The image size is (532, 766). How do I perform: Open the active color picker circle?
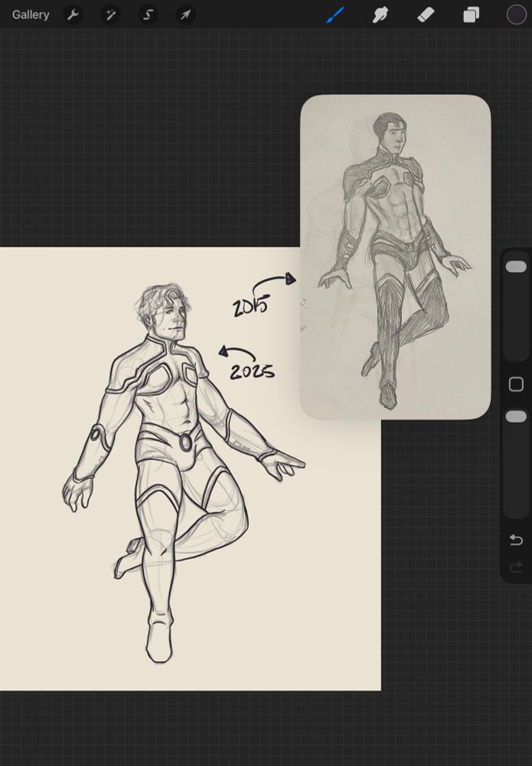(517, 15)
